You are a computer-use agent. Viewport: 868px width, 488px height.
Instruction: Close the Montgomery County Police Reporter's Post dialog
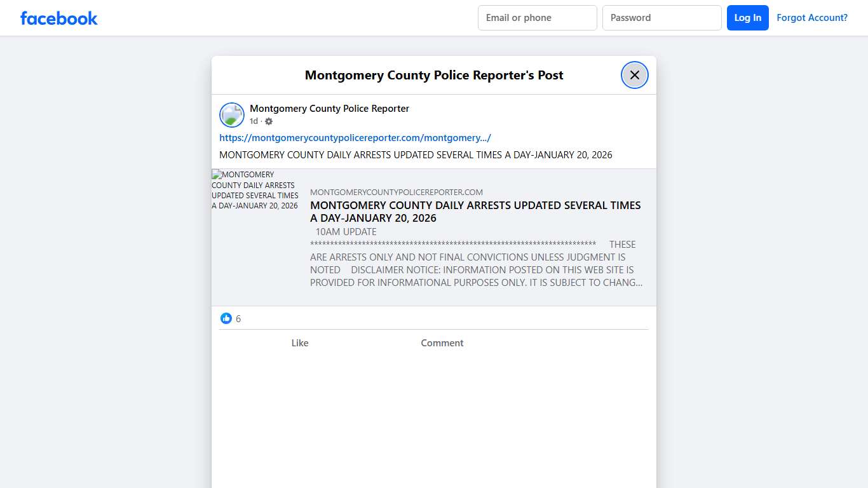point(634,74)
